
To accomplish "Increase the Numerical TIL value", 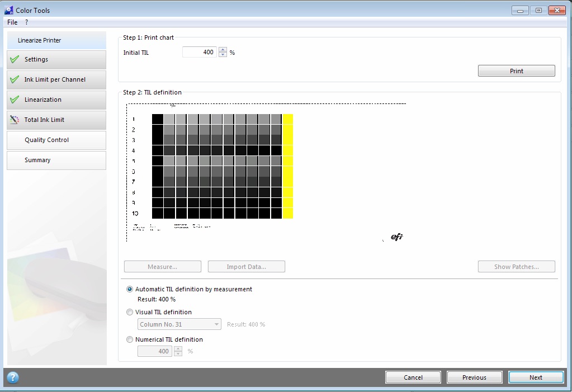I will [x=178, y=348].
